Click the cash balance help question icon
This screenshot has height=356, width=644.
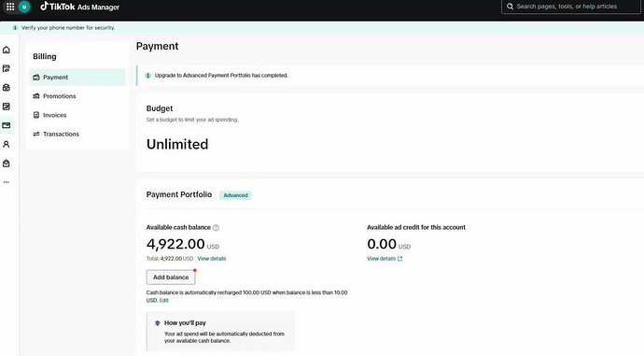tap(216, 227)
